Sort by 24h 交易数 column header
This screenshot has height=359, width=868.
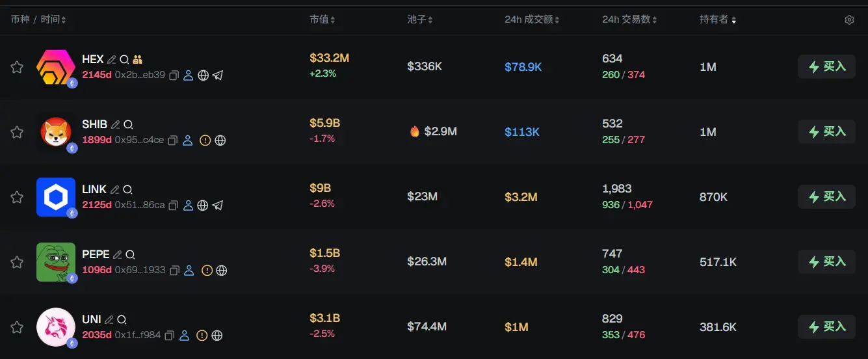point(629,20)
